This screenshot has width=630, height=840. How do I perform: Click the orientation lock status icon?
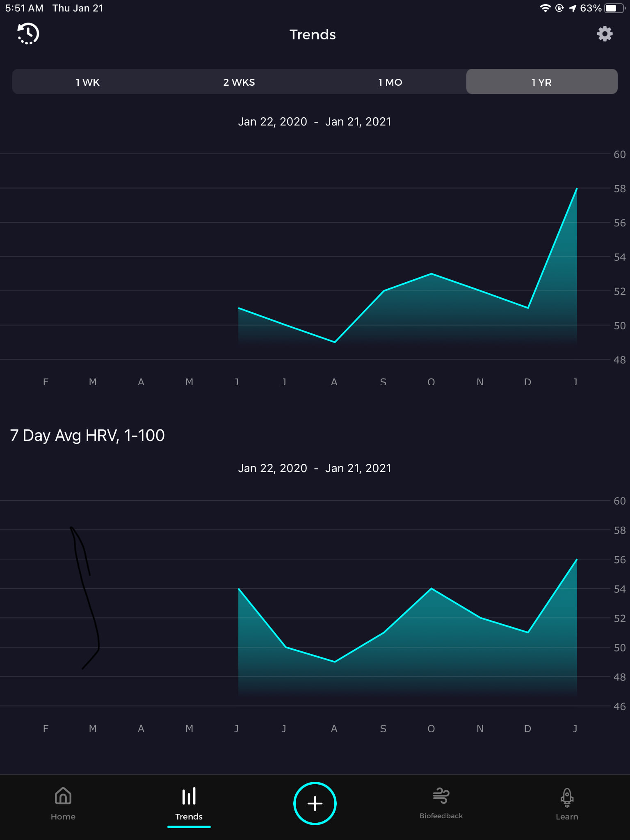coord(559,8)
